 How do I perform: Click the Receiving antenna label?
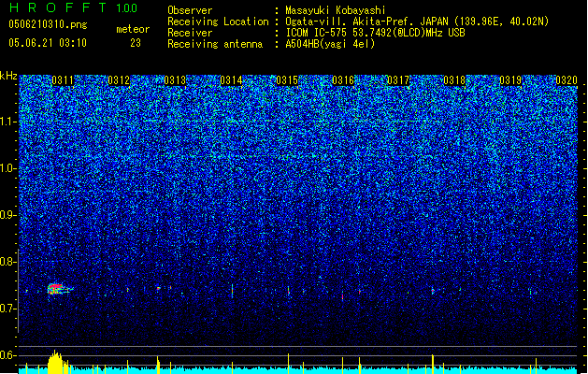click(215, 44)
